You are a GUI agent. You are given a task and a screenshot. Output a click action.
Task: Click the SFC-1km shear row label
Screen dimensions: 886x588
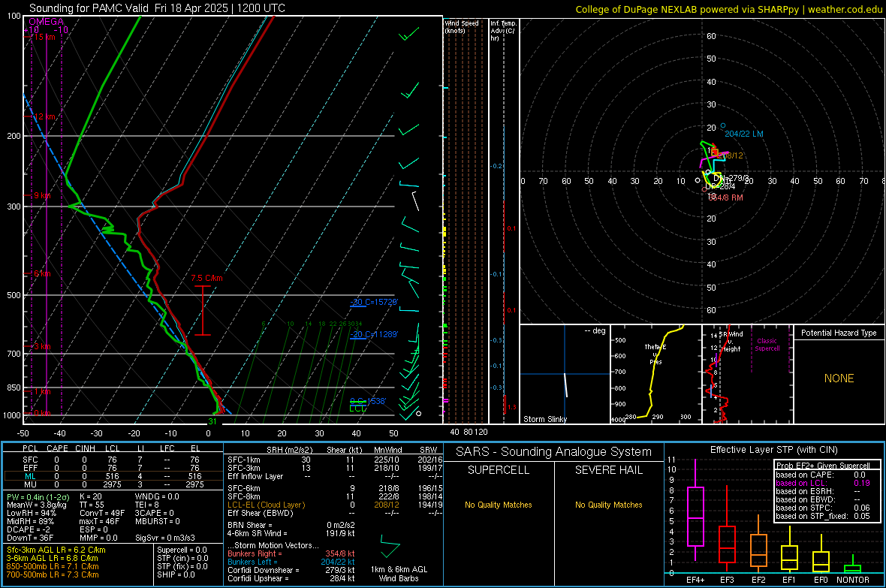[243, 460]
